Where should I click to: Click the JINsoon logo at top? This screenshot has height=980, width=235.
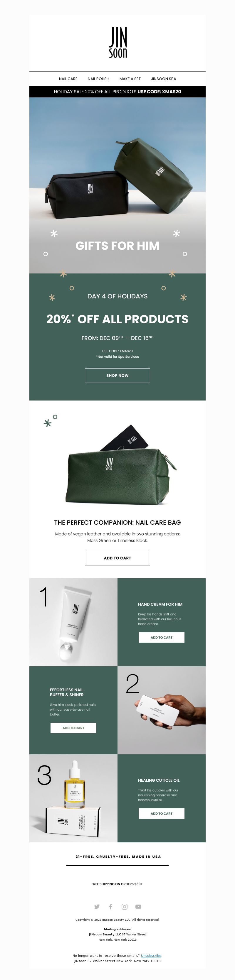[x=118, y=42]
